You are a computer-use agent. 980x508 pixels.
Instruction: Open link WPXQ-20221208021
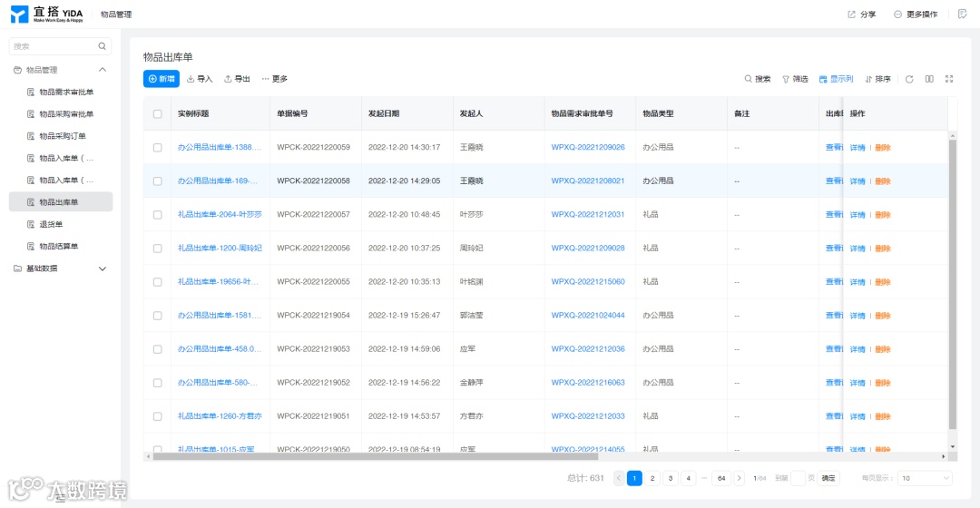coord(587,181)
